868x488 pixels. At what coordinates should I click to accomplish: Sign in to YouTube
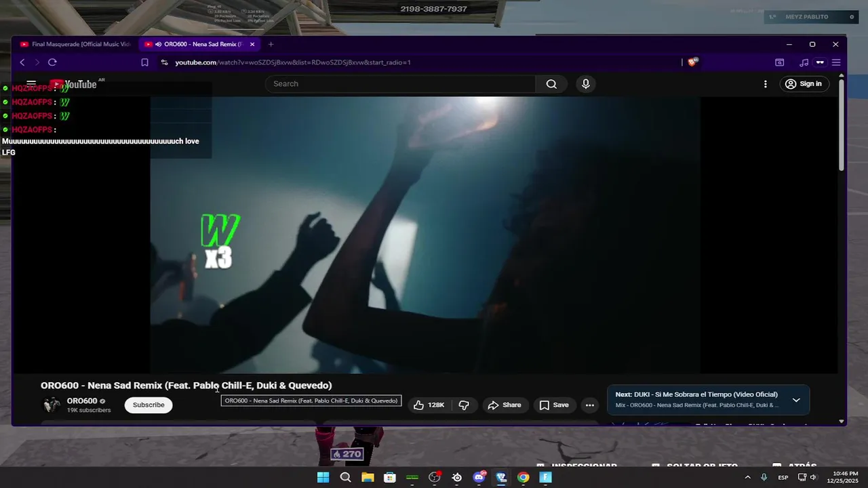pyautogui.click(x=804, y=84)
